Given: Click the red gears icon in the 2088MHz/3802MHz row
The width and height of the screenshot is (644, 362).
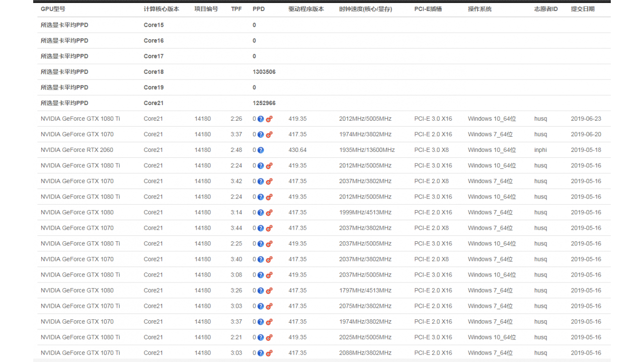Looking at the screenshot, I should pyautogui.click(x=269, y=353).
